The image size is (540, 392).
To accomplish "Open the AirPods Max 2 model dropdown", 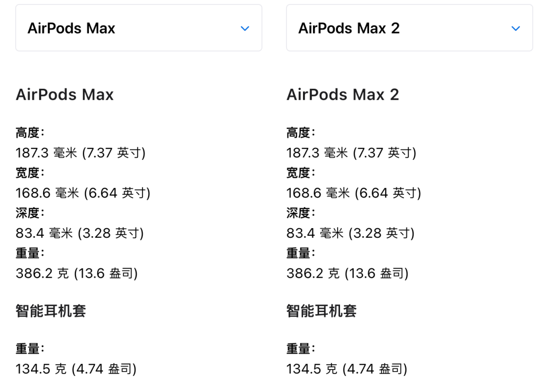I will coord(409,28).
